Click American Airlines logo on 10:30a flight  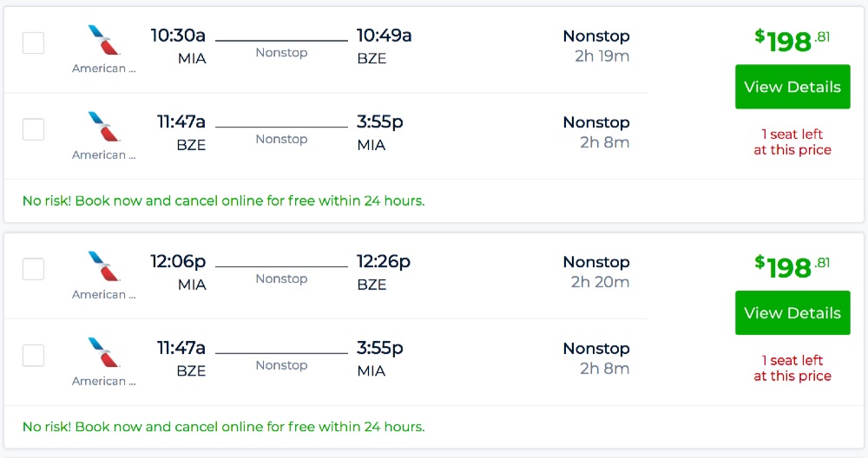tap(103, 41)
